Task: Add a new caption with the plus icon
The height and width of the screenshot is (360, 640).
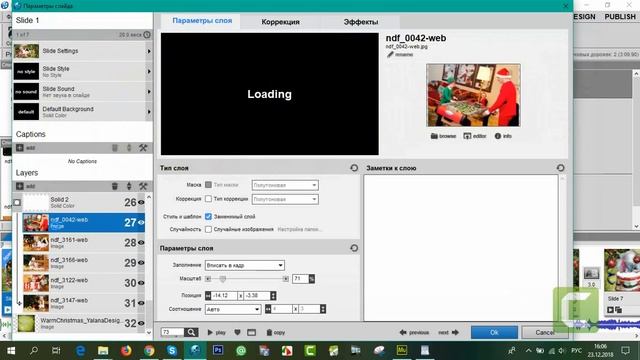Action: point(20,148)
